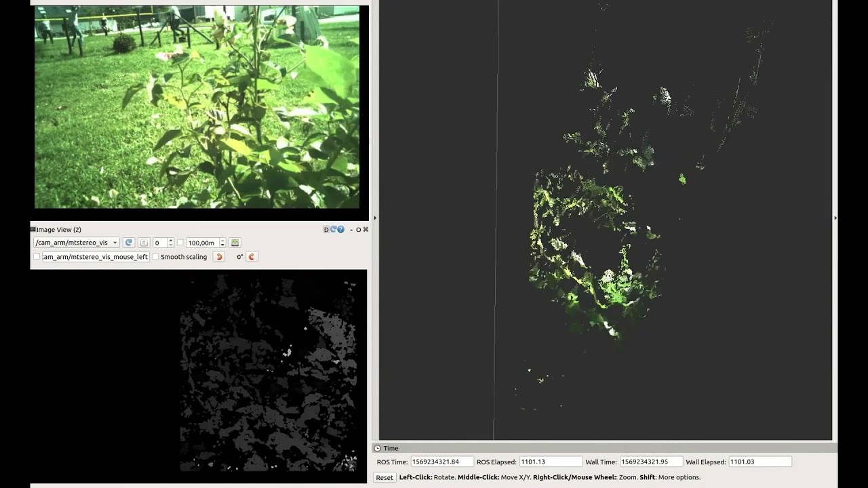Click the Time panel header label
The height and width of the screenshot is (488, 868).
[391, 448]
